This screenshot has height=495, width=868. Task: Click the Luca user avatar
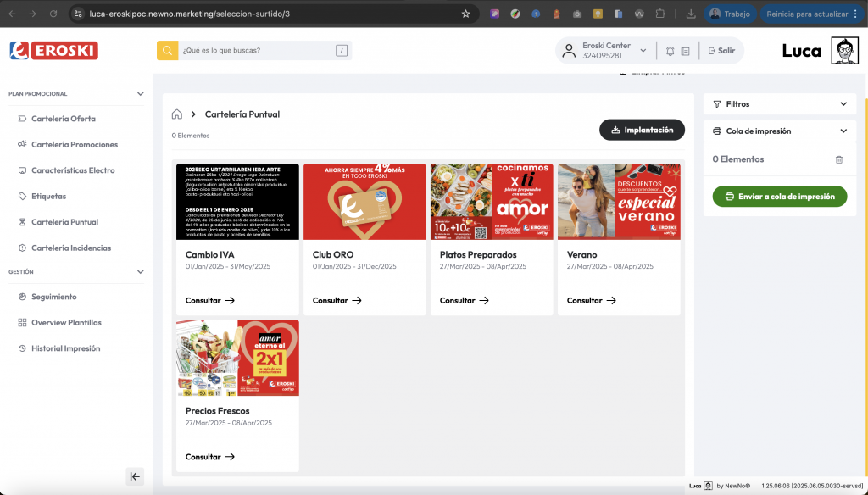click(x=844, y=51)
